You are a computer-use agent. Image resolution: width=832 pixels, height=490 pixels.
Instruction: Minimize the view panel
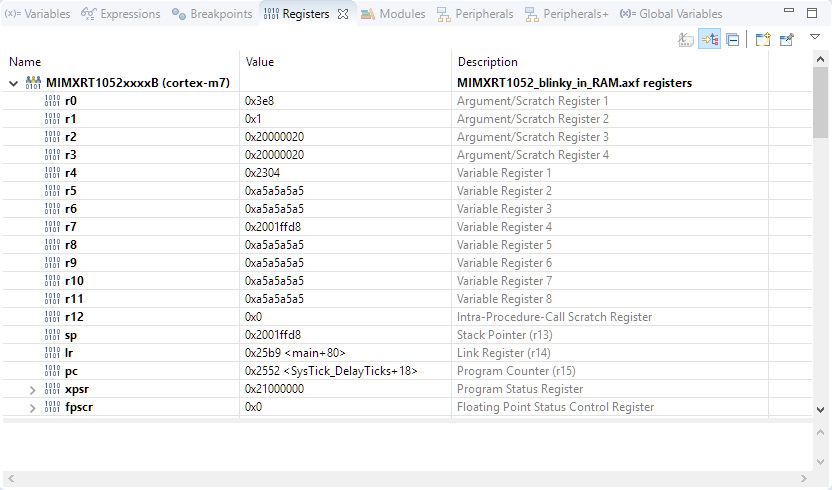pos(789,11)
